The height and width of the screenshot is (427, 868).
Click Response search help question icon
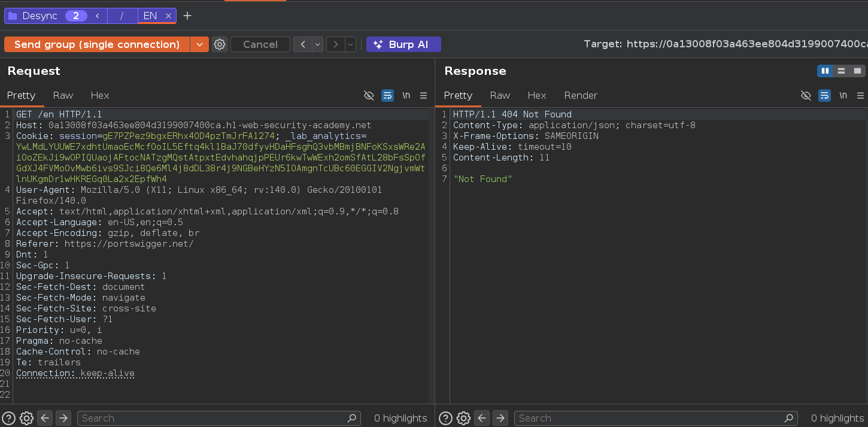point(446,418)
